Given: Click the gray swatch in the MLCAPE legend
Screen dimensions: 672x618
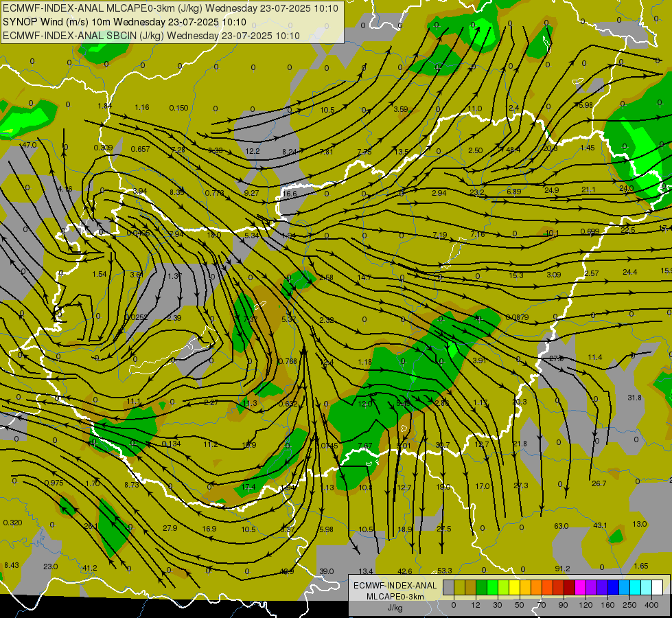Looking at the screenshot, I should 448,587.
